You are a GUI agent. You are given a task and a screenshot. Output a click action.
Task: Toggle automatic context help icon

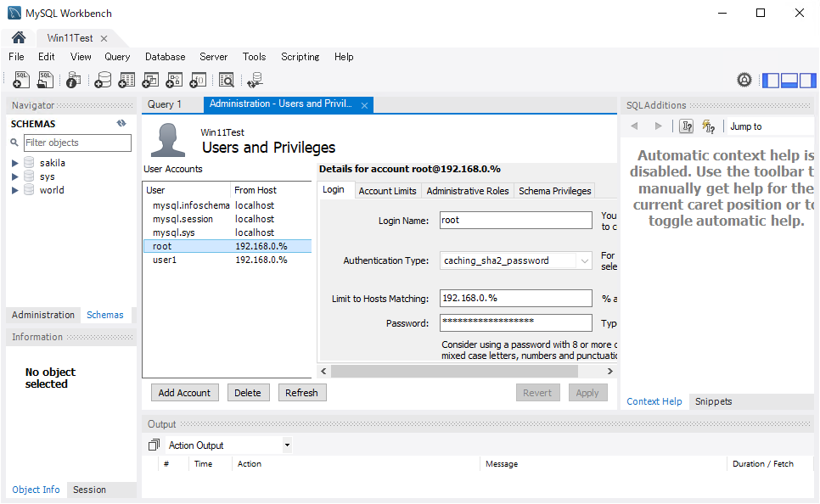709,126
